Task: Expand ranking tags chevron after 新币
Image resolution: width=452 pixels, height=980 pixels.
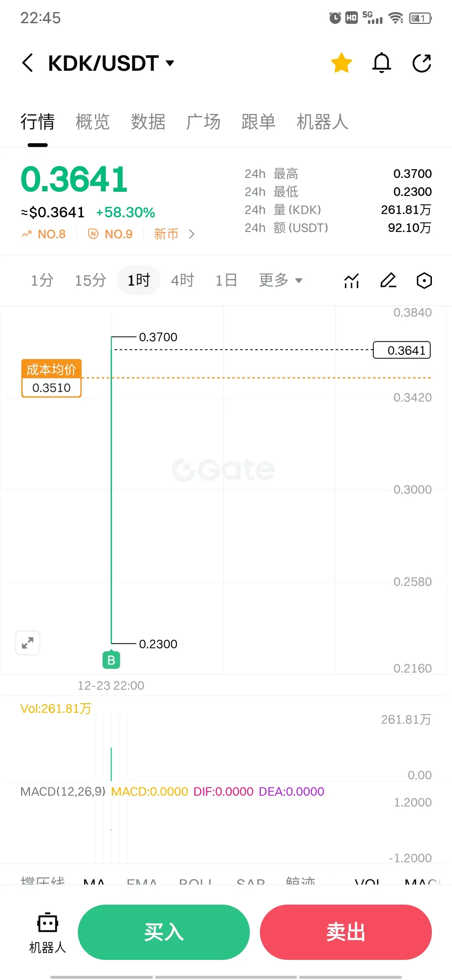Action: pos(192,234)
